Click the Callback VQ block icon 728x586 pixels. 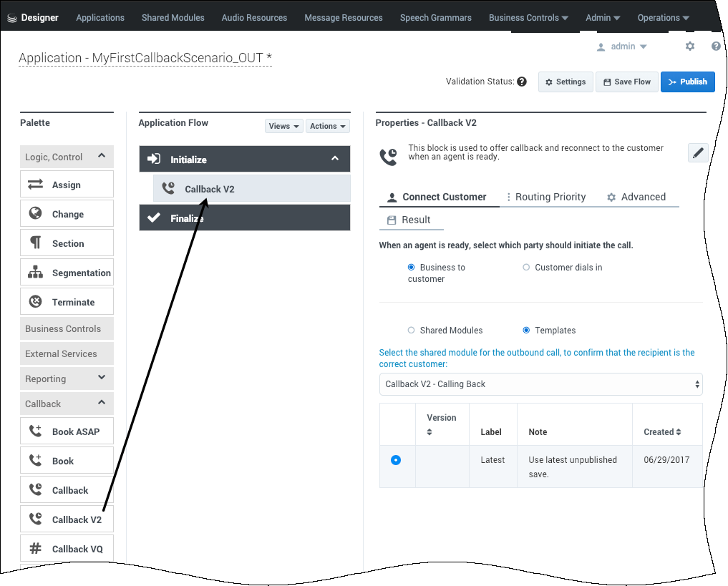(x=35, y=549)
